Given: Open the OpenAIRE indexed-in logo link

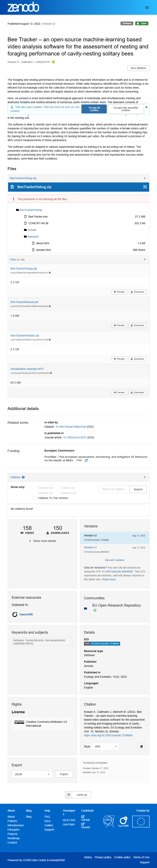Looking at the screenshot, I should [x=23, y=614].
